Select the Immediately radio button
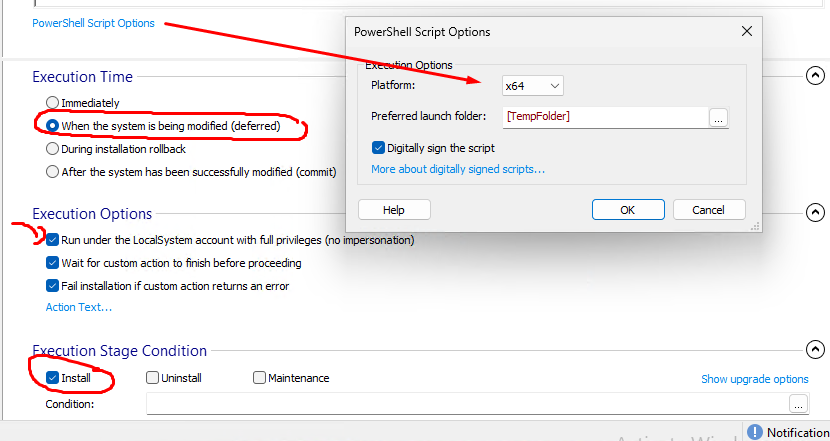Screen dimensions: 830x441 (52, 102)
